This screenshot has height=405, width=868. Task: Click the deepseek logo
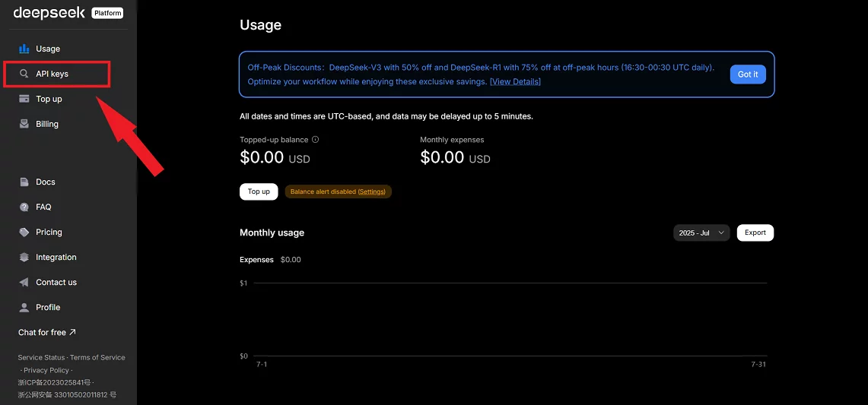click(x=49, y=12)
